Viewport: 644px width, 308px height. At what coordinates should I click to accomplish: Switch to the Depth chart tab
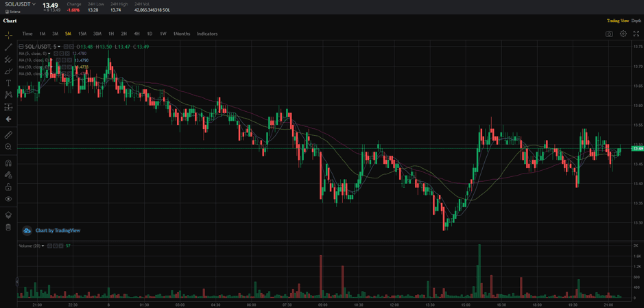[x=636, y=21]
